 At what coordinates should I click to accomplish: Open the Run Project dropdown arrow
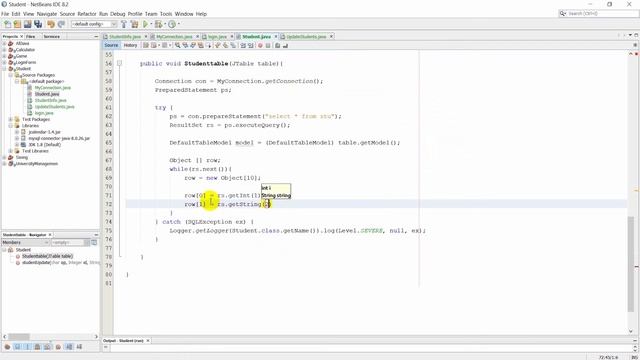tap(151, 24)
